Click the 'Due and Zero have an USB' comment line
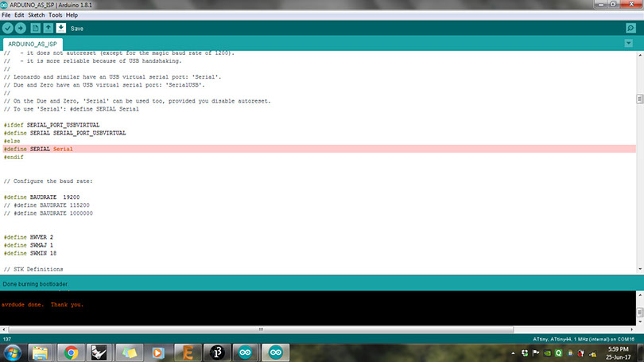 (x=104, y=85)
